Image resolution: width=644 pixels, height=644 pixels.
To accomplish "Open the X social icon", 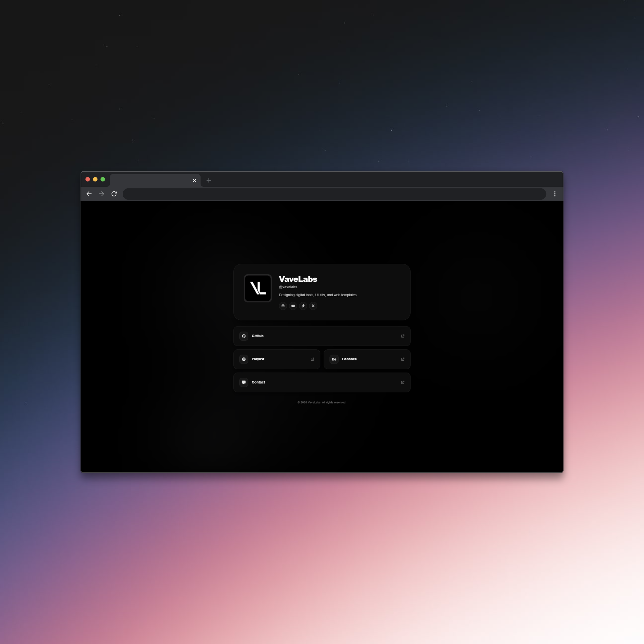I will click(x=313, y=306).
